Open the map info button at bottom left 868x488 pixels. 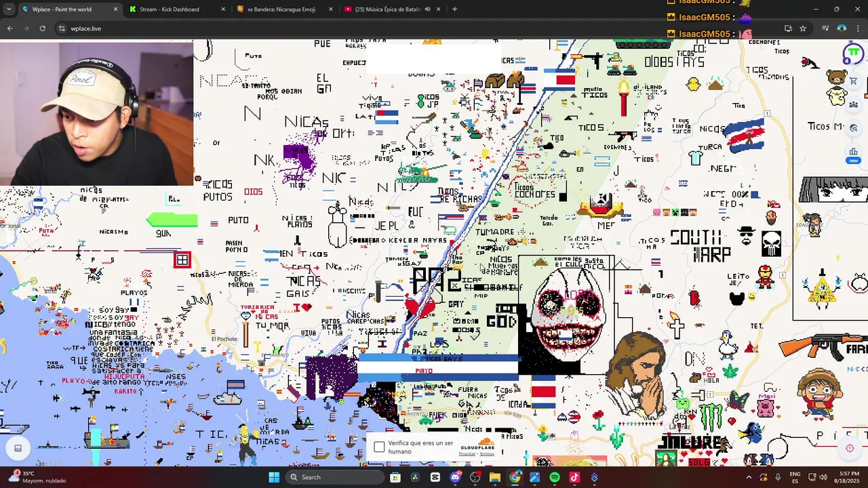pyautogui.click(x=18, y=448)
